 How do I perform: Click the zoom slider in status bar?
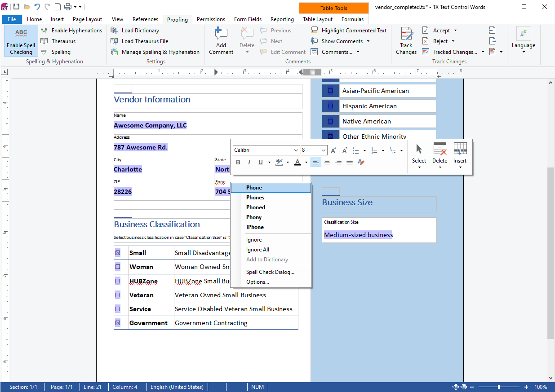point(499,387)
